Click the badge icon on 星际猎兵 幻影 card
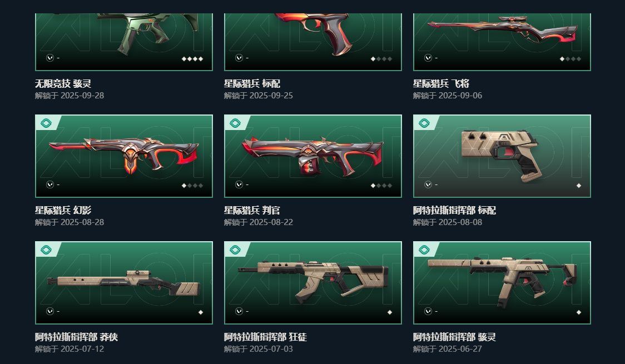The width and height of the screenshot is (625, 364). click(46, 123)
